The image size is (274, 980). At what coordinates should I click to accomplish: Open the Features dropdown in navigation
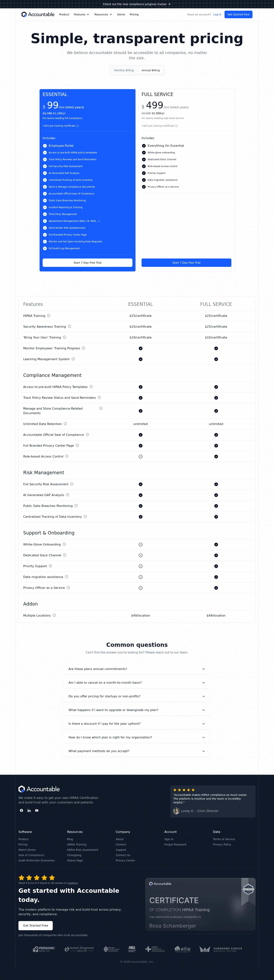click(82, 14)
